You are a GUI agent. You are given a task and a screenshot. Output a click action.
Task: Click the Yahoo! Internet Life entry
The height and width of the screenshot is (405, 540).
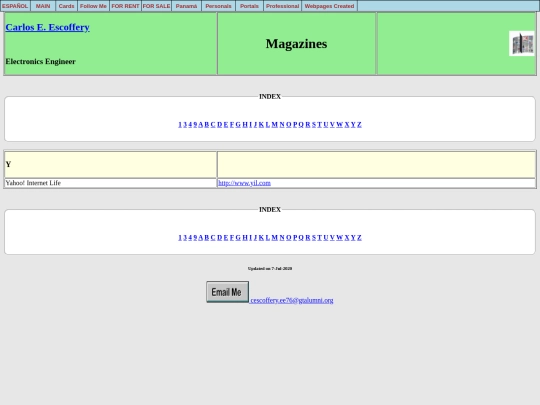tap(33, 183)
